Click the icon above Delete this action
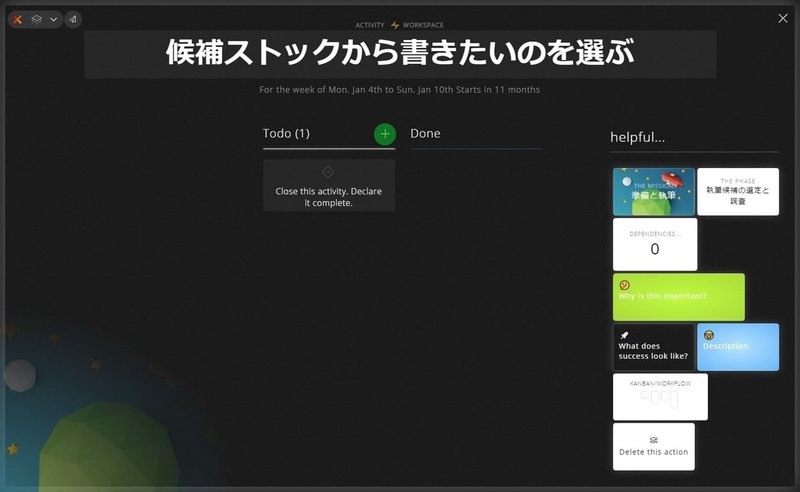This screenshot has height=492, width=800. point(654,440)
